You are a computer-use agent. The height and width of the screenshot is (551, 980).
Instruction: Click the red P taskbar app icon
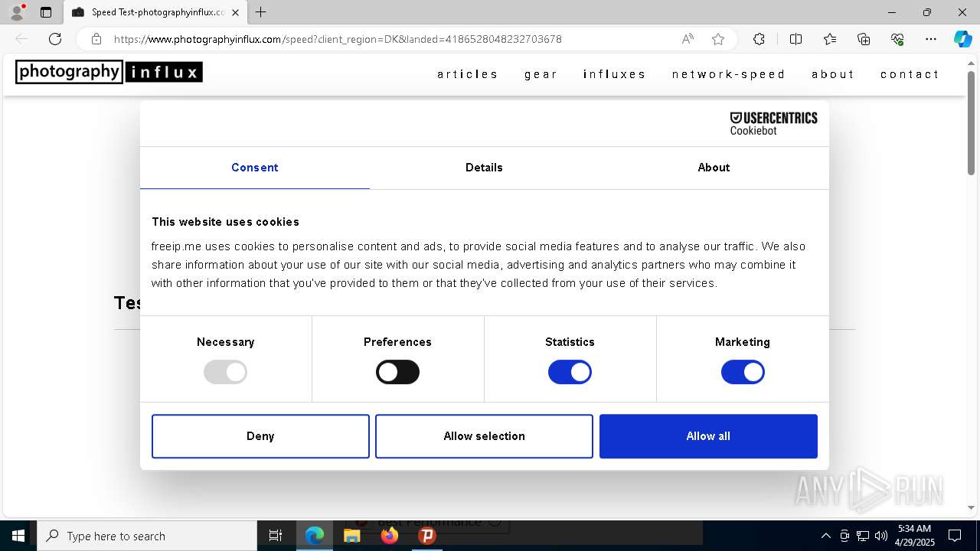tap(426, 536)
